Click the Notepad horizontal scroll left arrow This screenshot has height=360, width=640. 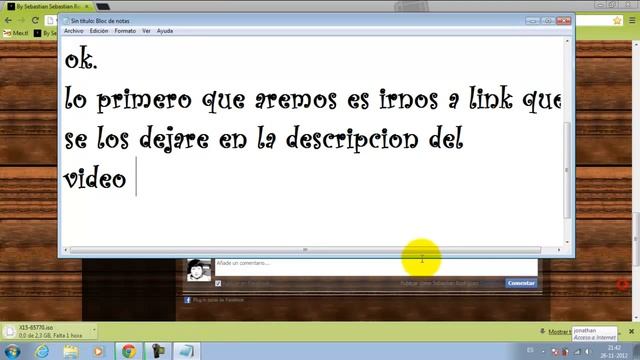pyautogui.click(x=66, y=250)
